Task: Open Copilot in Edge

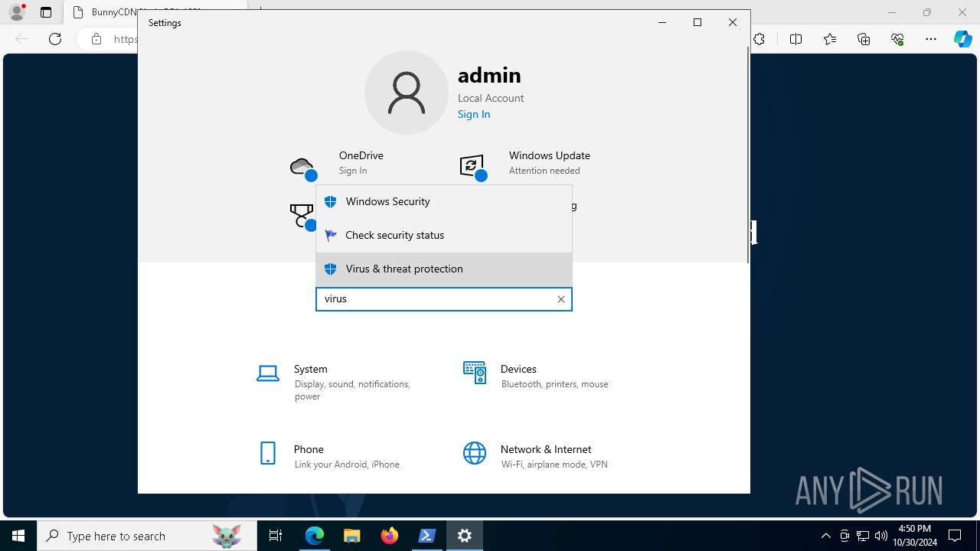Action: 963,39
